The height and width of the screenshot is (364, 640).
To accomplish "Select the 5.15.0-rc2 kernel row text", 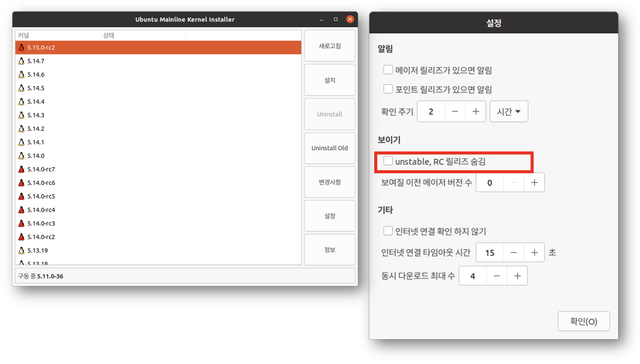I will 41,47.
